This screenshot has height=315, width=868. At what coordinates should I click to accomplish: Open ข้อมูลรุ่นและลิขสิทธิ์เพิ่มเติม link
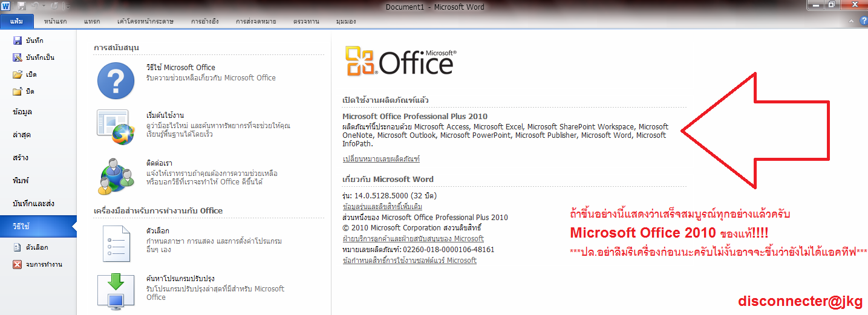(x=382, y=207)
